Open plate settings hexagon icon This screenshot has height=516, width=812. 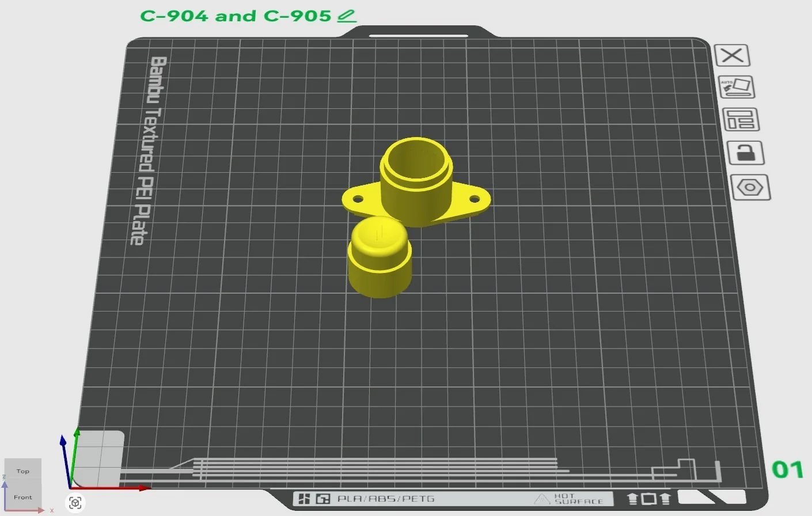(x=750, y=188)
